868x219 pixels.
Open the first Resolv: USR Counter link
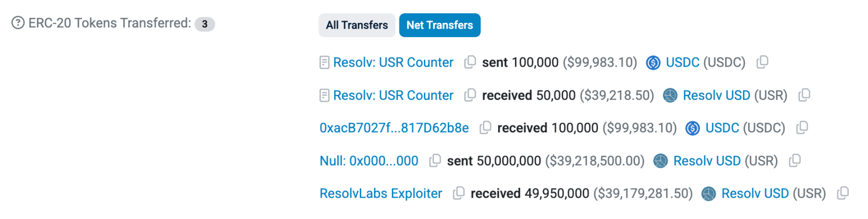[393, 62]
